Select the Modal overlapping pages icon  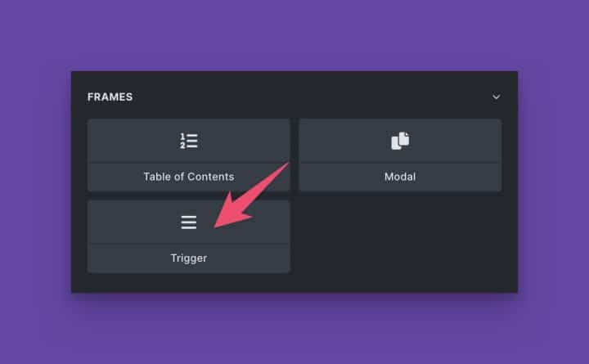(x=400, y=141)
